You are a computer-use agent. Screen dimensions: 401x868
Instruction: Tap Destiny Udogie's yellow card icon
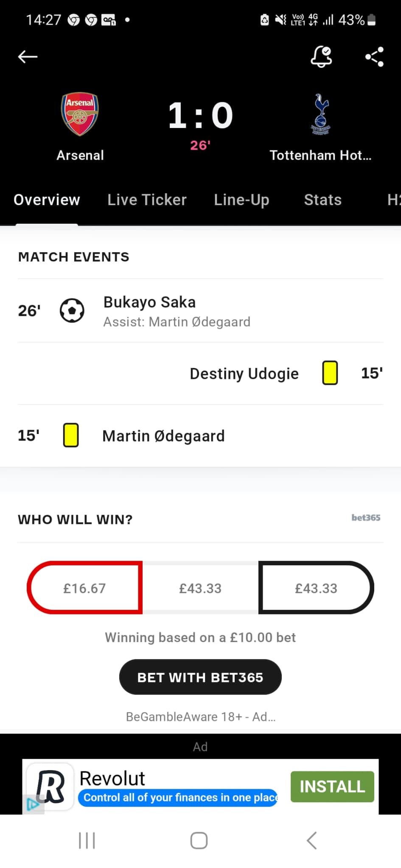[330, 373]
